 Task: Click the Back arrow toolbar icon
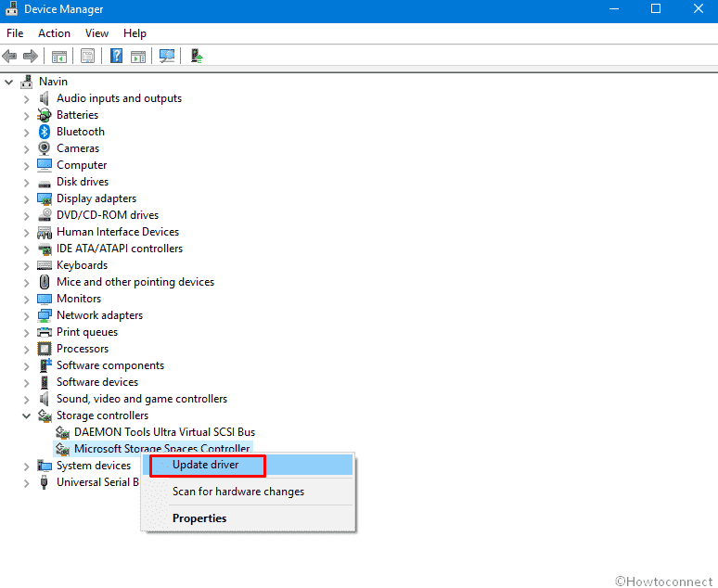9,57
